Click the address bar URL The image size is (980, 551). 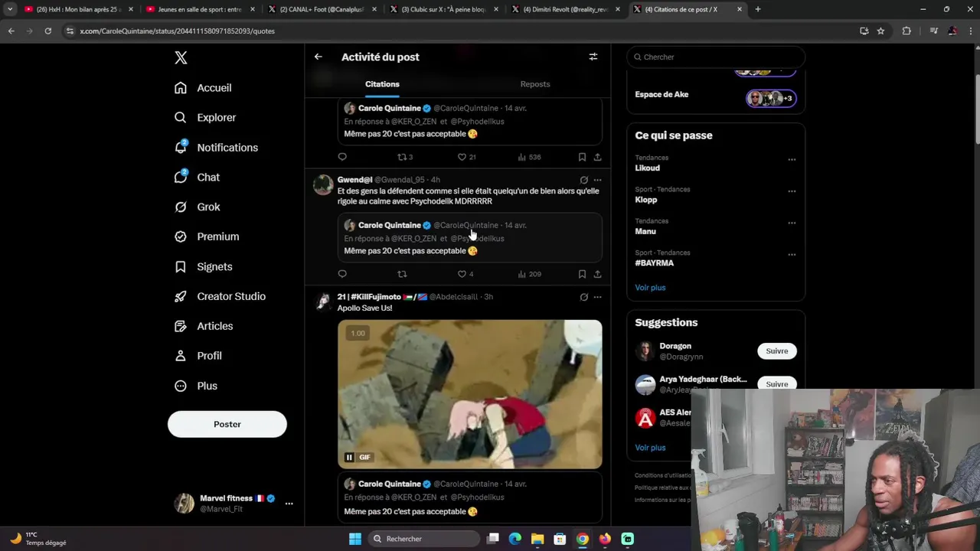coord(177,31)
